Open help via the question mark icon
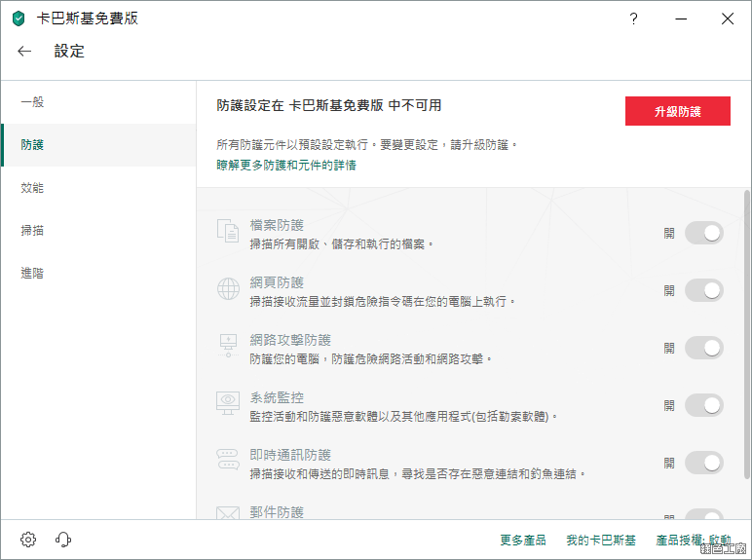The width and height of the screenshot is (752, 560). (x=633, y=19)
